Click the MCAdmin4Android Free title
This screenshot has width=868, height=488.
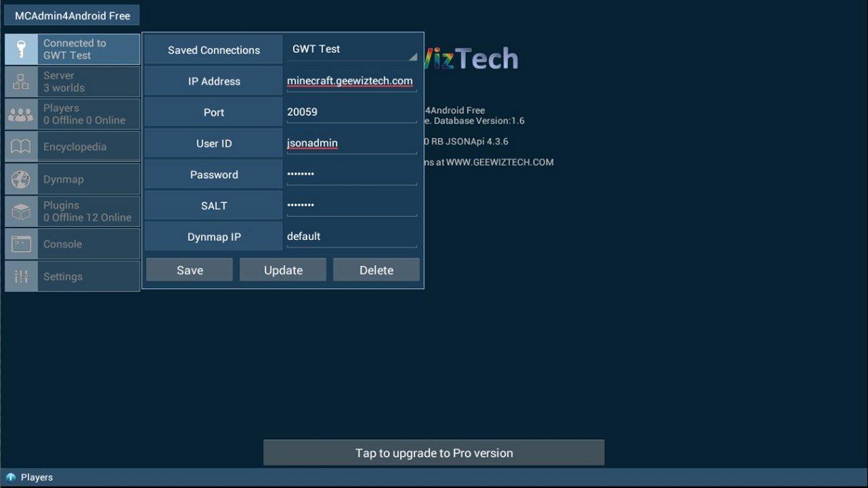pos(73,16)
